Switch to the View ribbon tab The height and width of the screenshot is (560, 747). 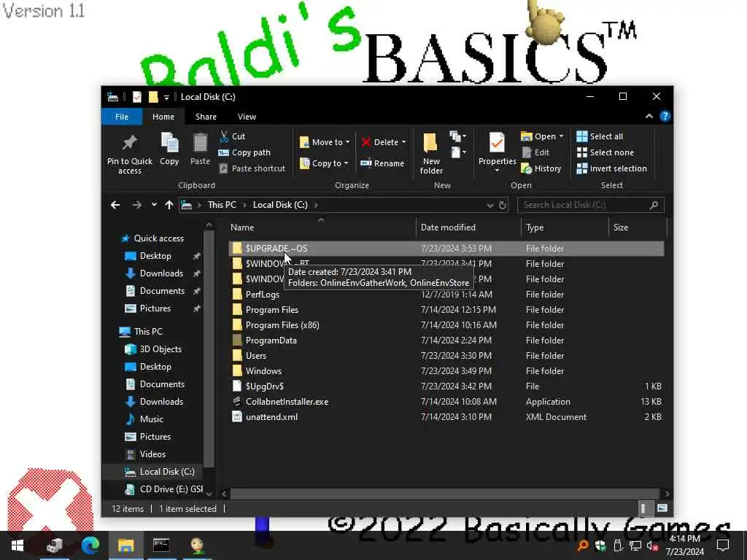[247, 117]
